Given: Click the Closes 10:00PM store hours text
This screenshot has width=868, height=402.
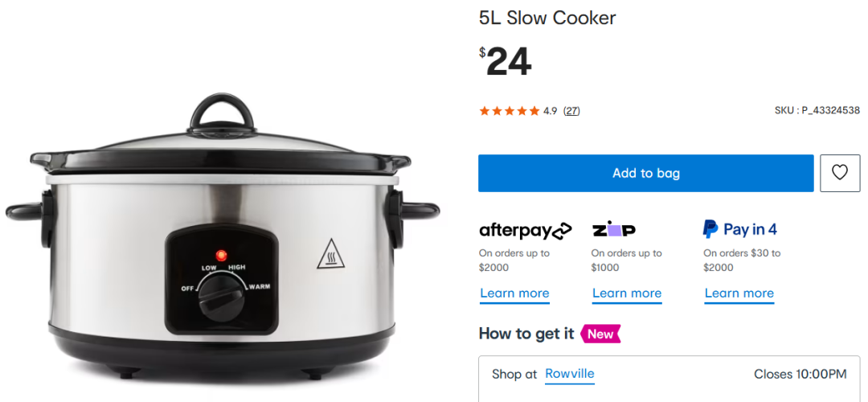Looking at the screenshot, I should tap(800, 374).
